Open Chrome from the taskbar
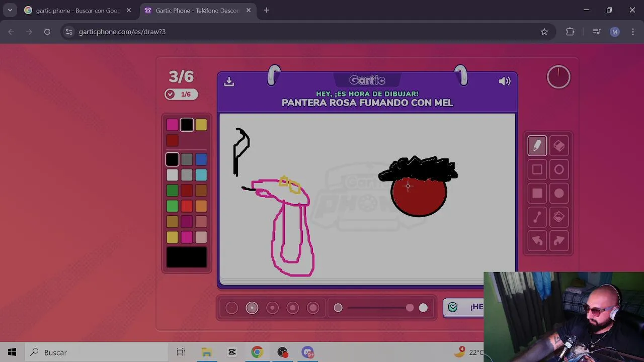644x362 pixels. click(257, 352)
